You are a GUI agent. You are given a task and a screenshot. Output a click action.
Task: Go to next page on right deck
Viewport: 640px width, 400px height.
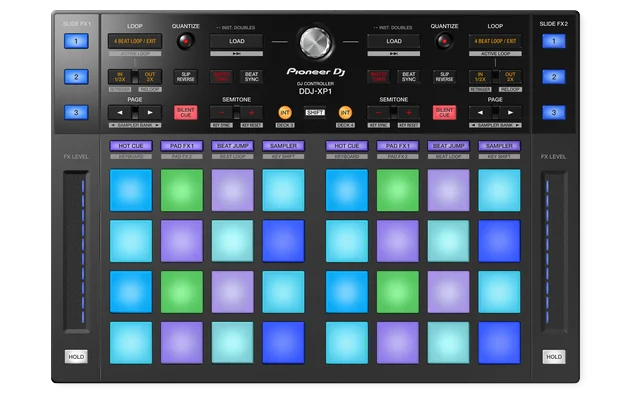[510, 113]
